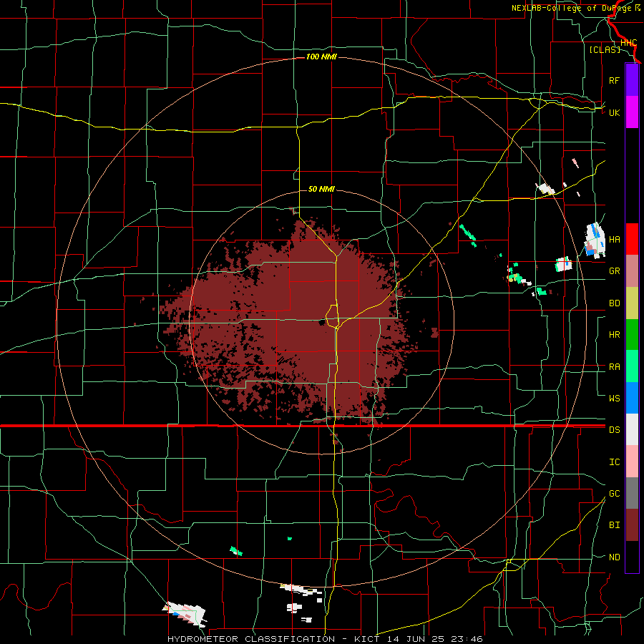
Task: Select the 'IC' legend label
Action: pyautogui.click(x=614, y=462)
